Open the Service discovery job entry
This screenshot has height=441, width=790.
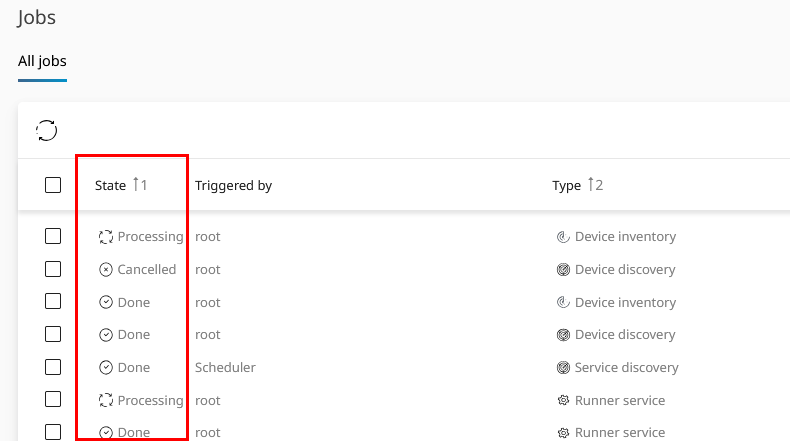626,368
